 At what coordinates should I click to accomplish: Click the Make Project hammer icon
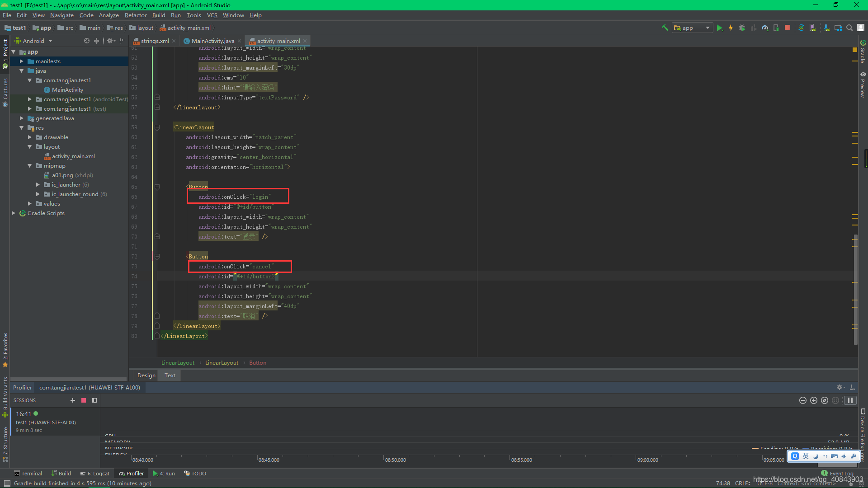pyautogui.click(x=665, y=28)
